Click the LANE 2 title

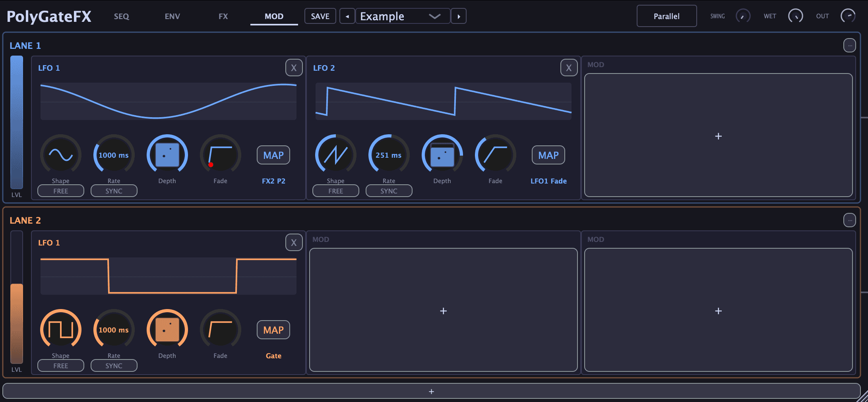25,220
